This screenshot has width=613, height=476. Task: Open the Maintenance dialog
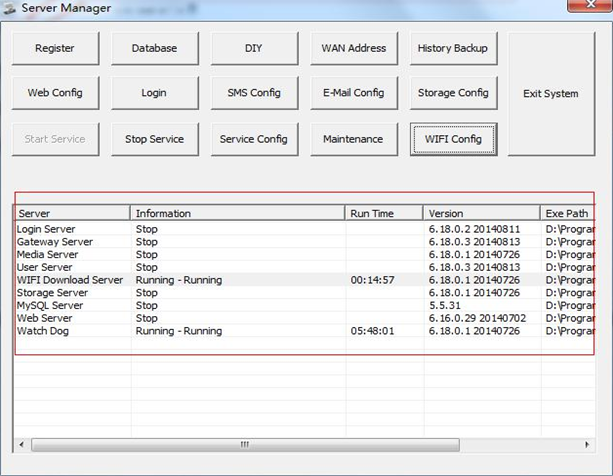point(354,139)
